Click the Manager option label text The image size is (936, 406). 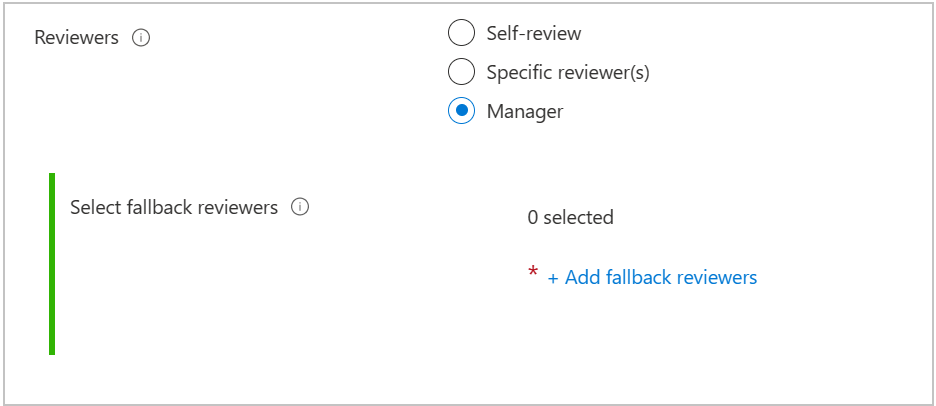click(x=525, y=111)
